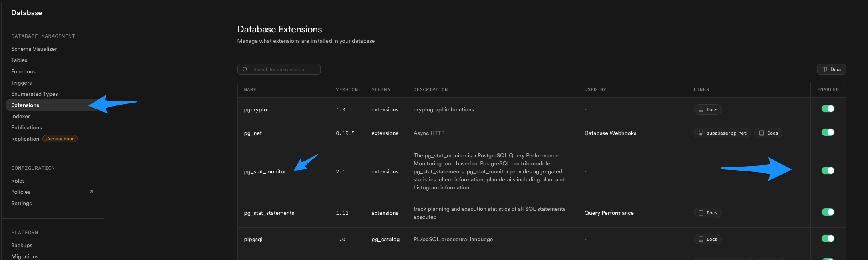Image resolution: width=868 pixels, height=260 pixels.
Task: Open the Docs icon for pg_stat_statements
Action: click(x=701, y=213)
